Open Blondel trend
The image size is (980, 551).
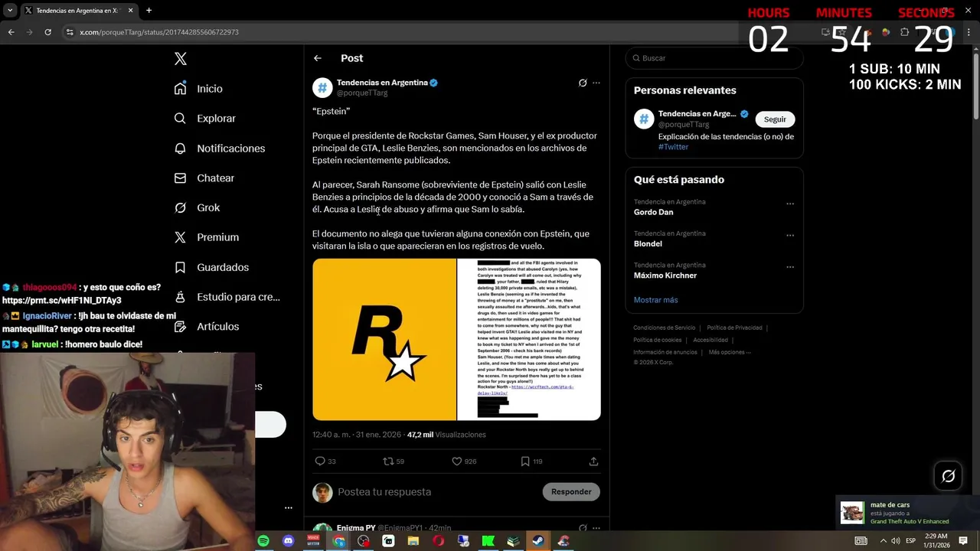tap(648, 243)
